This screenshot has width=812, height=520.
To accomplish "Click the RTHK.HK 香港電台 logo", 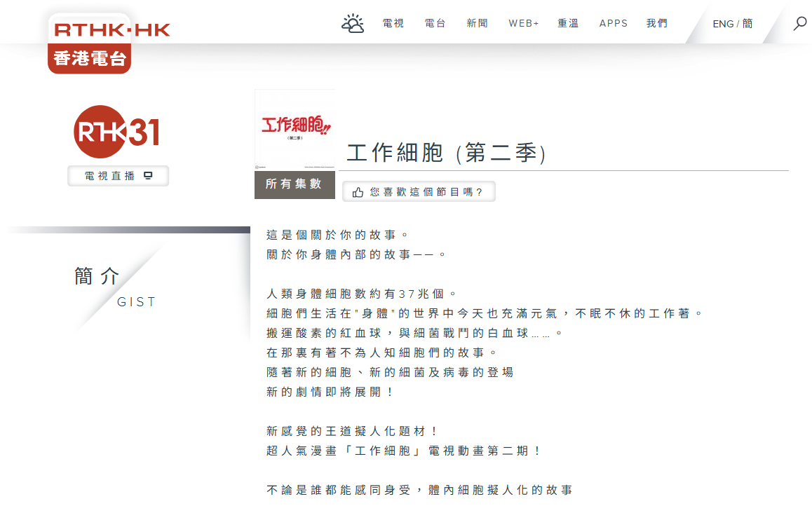I will 90,43.
